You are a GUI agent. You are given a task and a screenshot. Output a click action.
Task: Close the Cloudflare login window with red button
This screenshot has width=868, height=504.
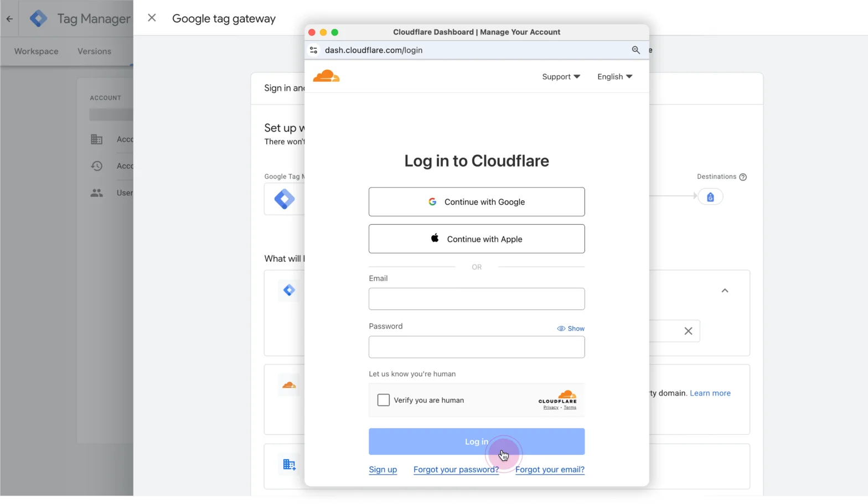[x=312, y=32]
